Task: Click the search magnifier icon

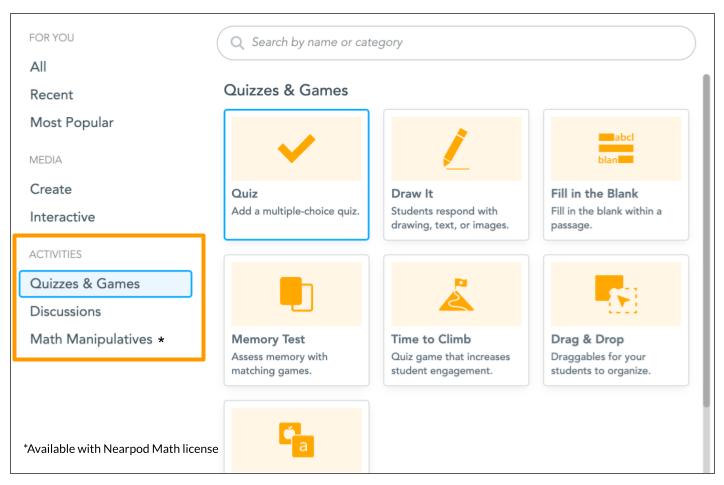Action: point(237,43)
